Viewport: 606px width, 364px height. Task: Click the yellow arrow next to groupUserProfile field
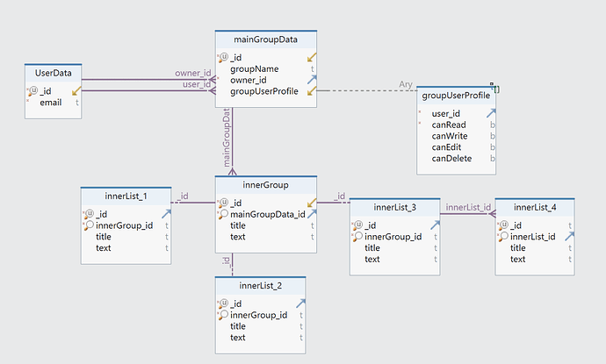click(x=311, y=91)
